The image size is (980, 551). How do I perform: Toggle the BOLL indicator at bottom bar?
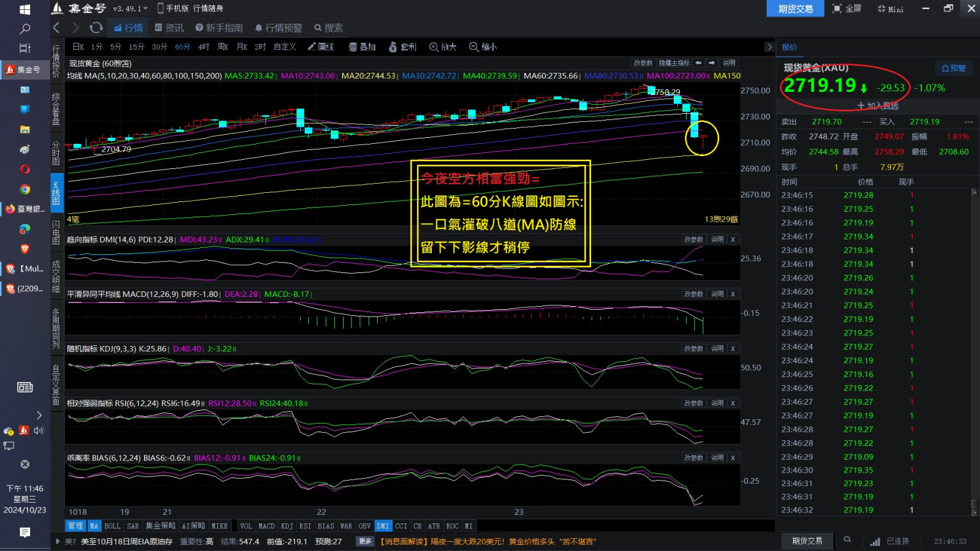click(112, 526)
